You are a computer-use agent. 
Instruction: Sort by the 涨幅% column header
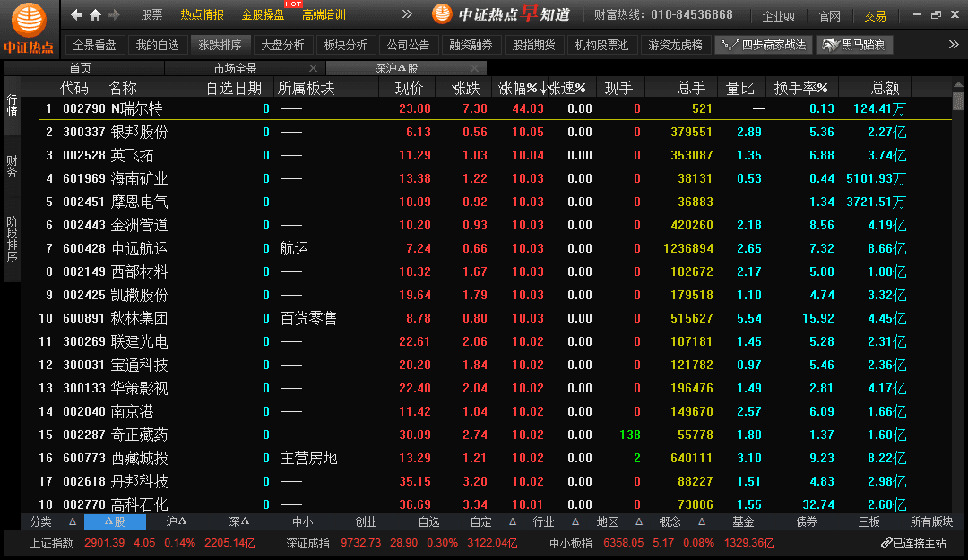[x=517, y=89]
